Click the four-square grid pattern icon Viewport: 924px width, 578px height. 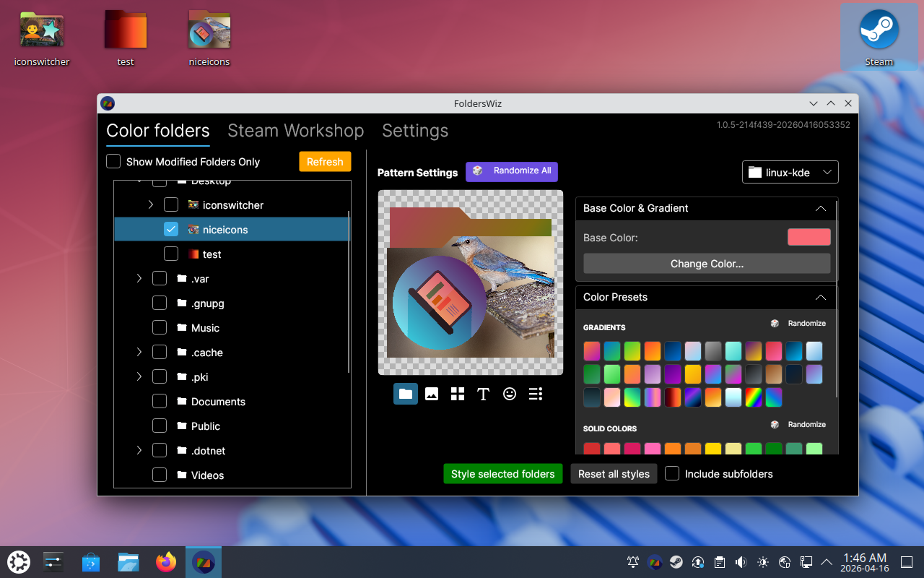tap(458, 394)
